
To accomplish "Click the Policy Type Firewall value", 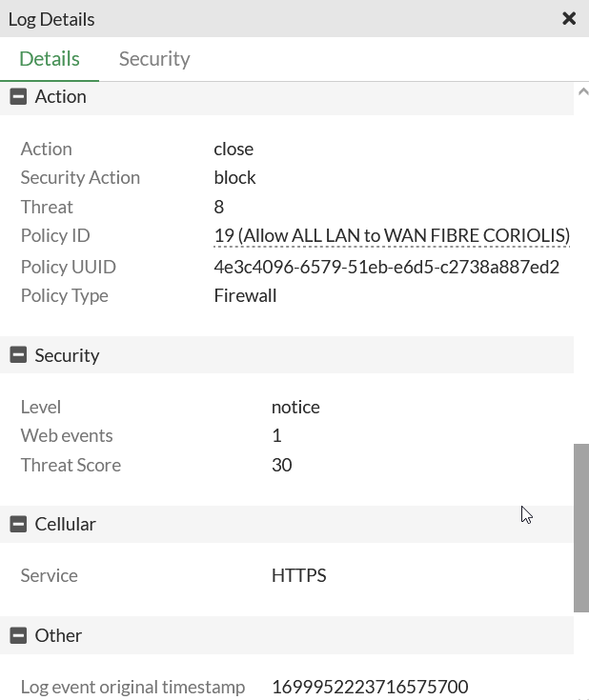I will [245, 295].
